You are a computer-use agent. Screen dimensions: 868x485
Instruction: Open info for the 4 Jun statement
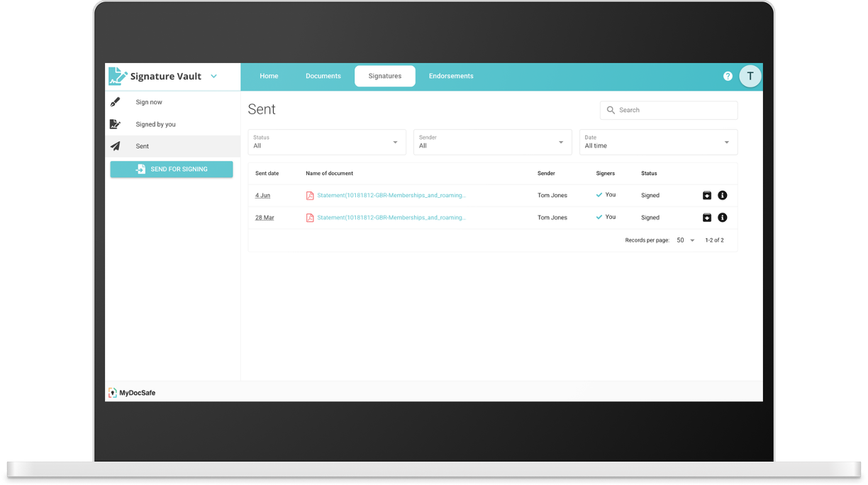(x=723, y=195)
